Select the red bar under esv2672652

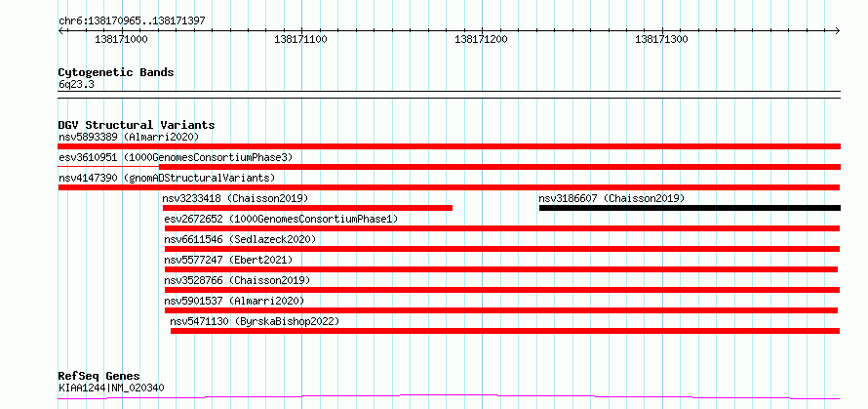(502, 228)
